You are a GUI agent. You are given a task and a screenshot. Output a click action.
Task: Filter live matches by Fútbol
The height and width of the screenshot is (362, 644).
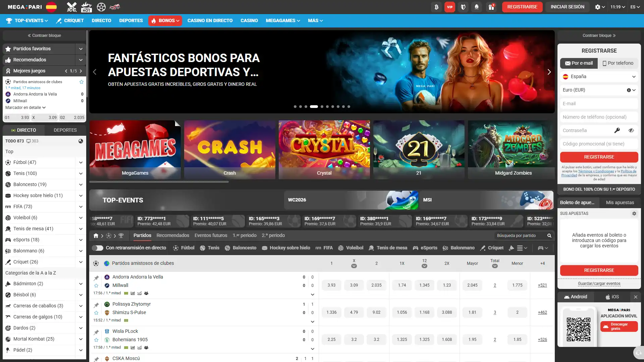(x=184, y=248)
